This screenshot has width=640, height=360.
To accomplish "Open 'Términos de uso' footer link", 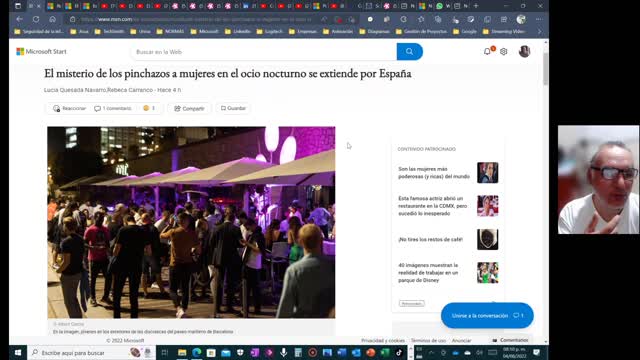I will tap(428, 340).
